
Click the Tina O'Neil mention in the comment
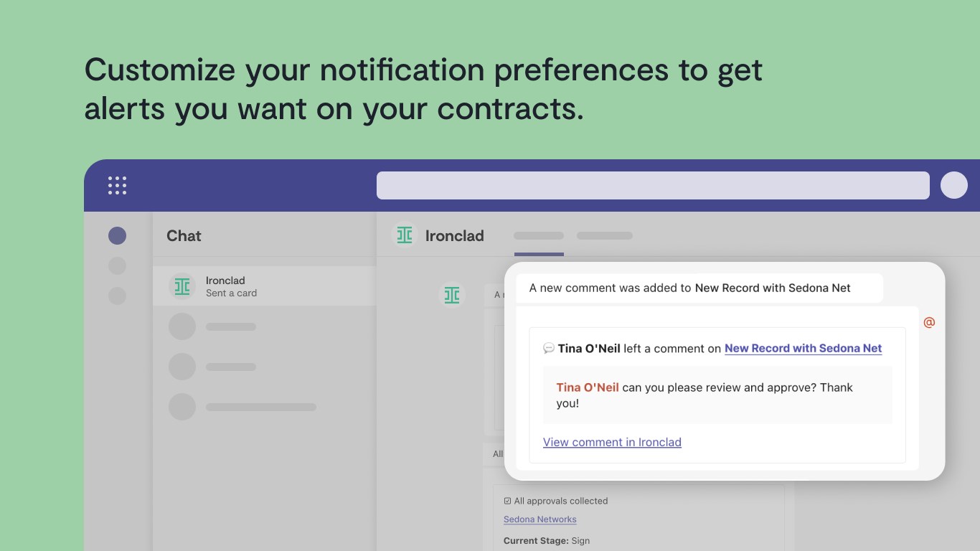pyautogui.click(x=588, y=387)
